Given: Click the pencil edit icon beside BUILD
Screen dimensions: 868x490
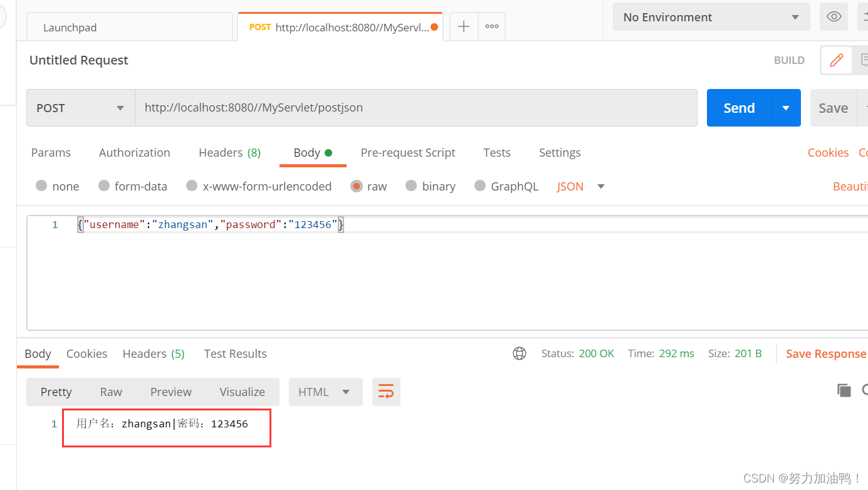Looking at the screenshot, I should coord(837,60).
